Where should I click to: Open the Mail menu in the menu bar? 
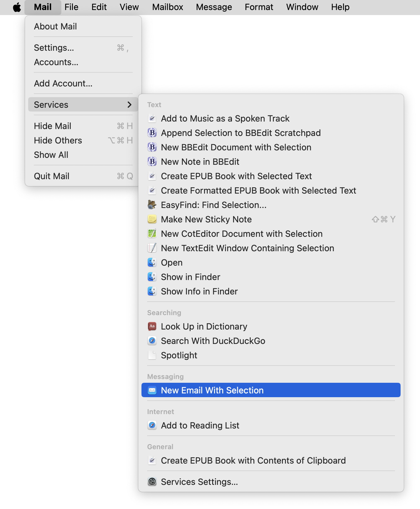43,7
